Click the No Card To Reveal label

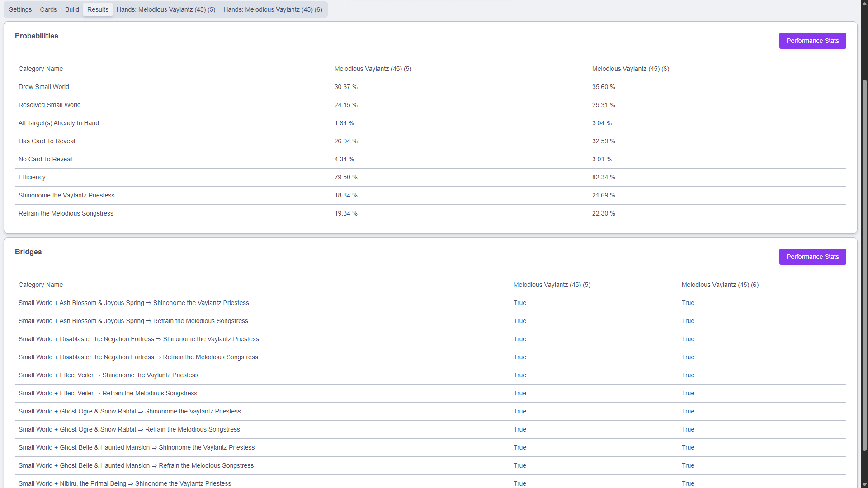tap(45, 159)
